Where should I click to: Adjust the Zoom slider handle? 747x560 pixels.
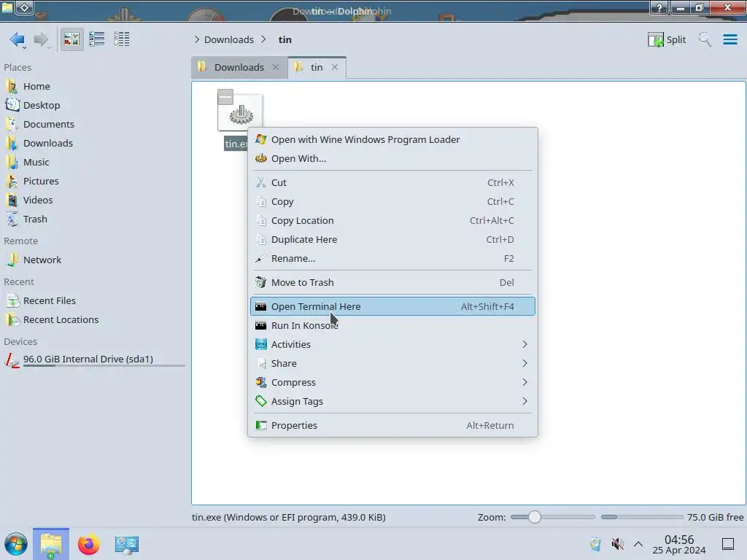tap(535, 517)
